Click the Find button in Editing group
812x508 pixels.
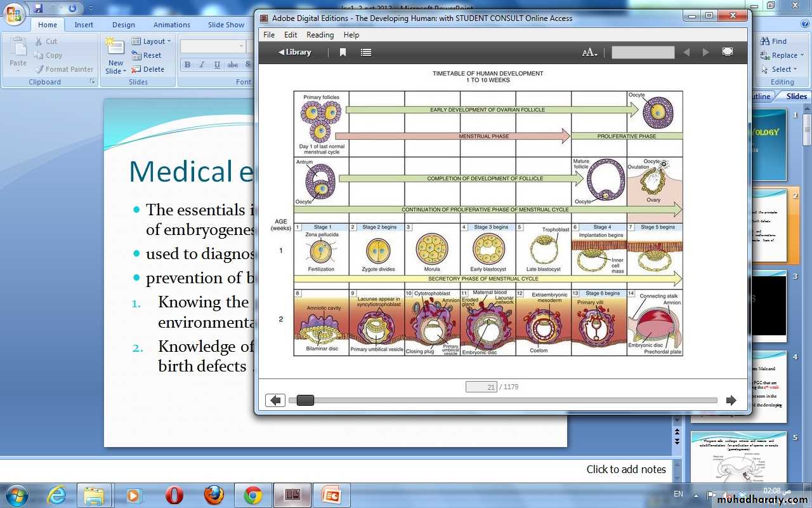click(x=774, y=41)
